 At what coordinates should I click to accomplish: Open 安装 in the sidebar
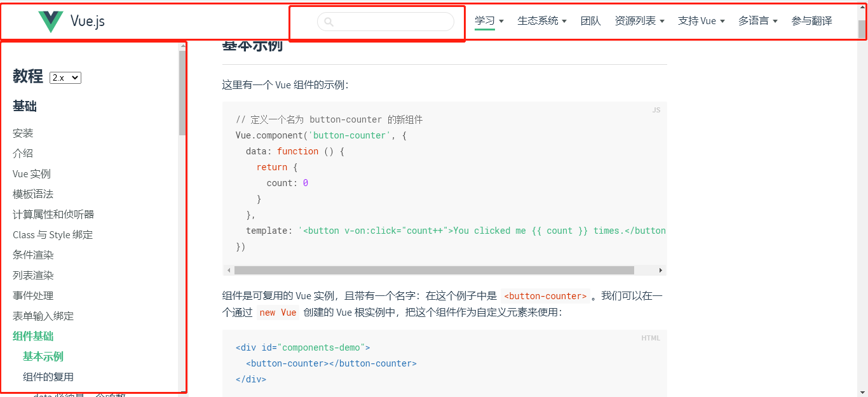pyautogui.click(x=23, y=133)
